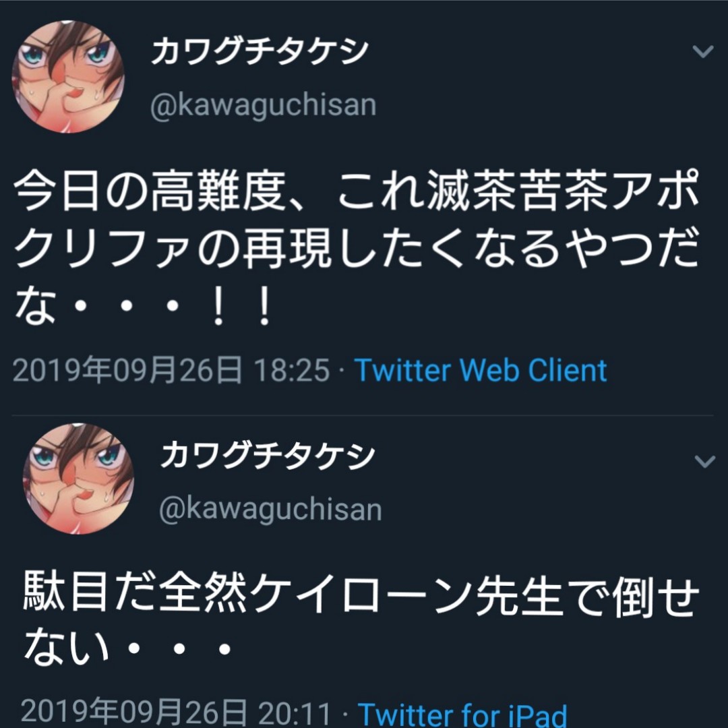This screenshot has height=728, width=728.
Task: Click the words 先生で倒せ in the second tweet
Action: point(587,596)
